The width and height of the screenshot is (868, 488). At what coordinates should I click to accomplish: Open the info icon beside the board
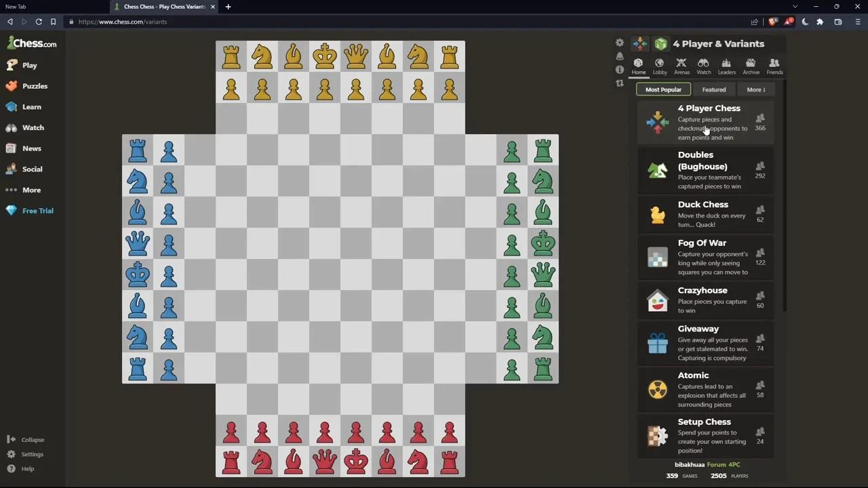619,70
